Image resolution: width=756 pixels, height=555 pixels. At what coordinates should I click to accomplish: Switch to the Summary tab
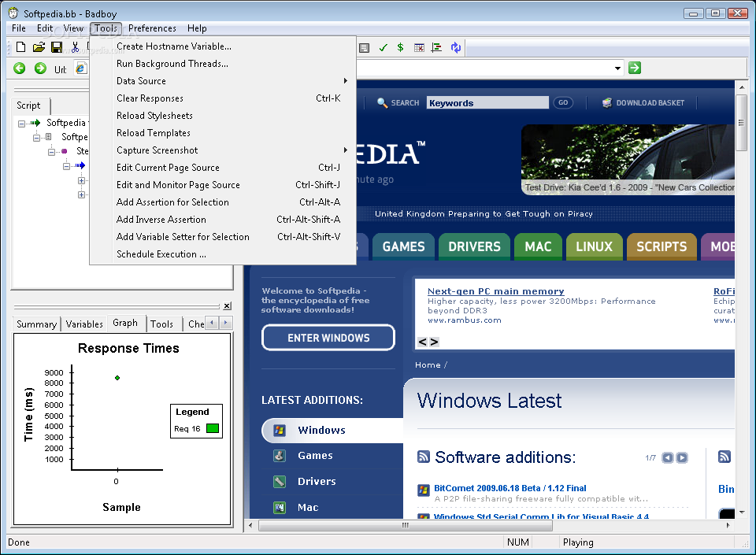click(37, 324)
